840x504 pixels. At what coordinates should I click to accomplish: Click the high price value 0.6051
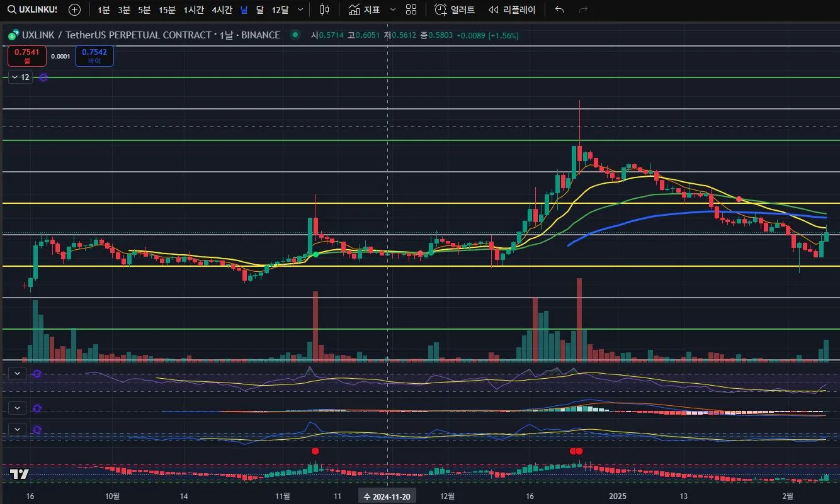367,35
